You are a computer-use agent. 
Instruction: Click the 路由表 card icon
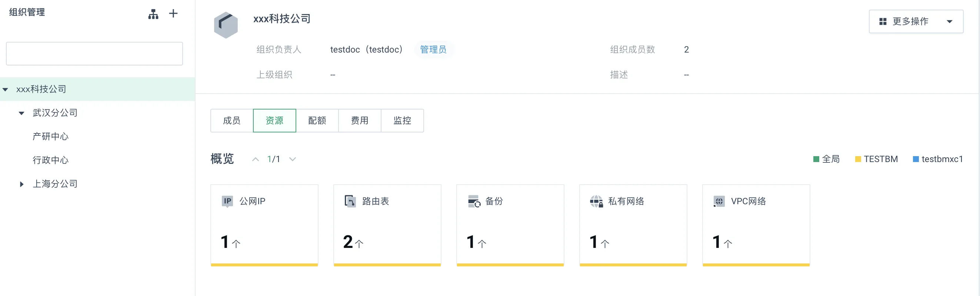pyautogui.click(x=350, y=201)
